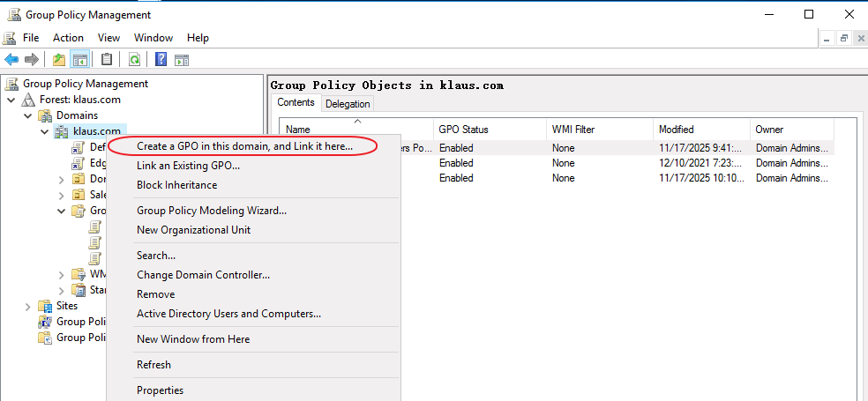The height and width of the screenshot is (401, 868).
Task: Choose Link an Existing GPO from menu
Action: [188, 166]
